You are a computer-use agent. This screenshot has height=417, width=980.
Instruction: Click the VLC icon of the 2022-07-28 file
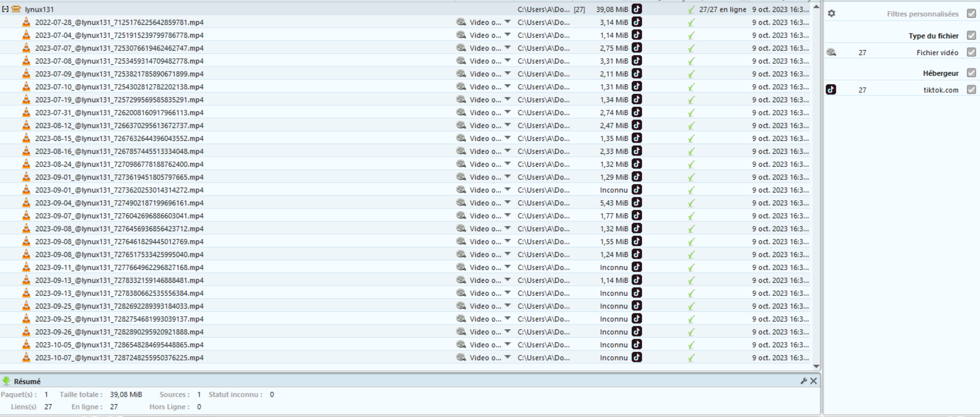26,22
